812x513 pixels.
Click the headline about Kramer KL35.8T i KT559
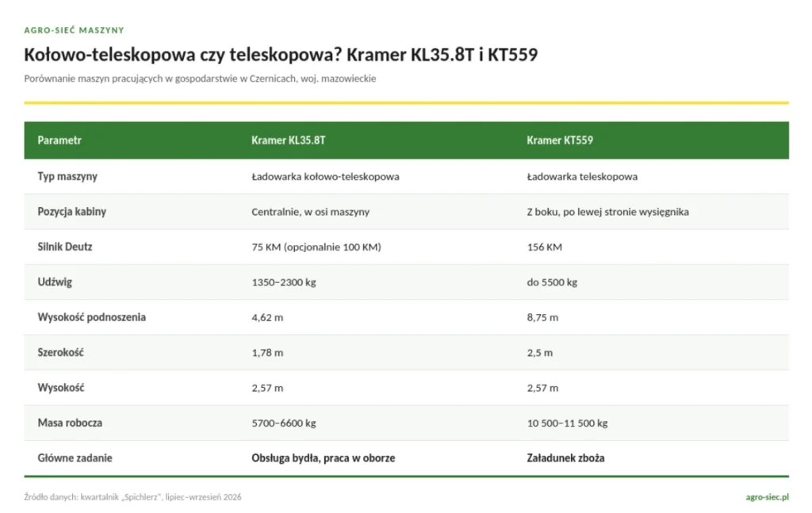[281, 55]
